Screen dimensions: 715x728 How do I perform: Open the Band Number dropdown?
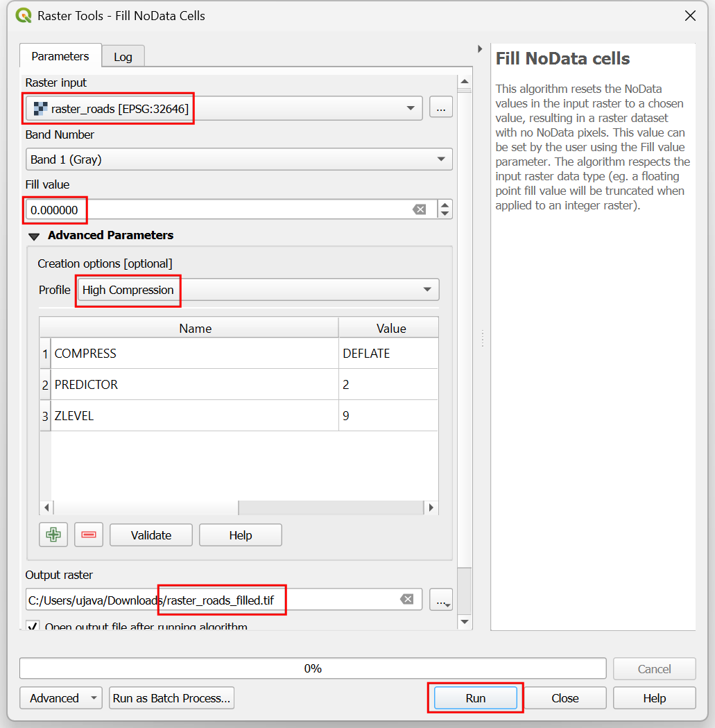(x=440, y=159)
